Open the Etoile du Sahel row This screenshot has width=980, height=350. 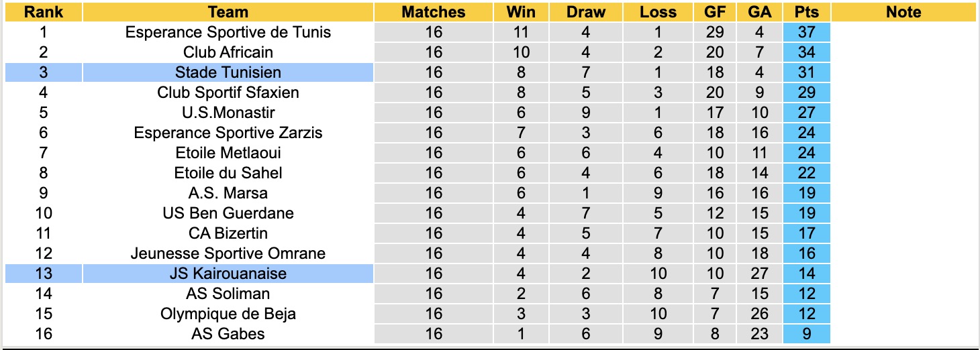tap(228, 173)
